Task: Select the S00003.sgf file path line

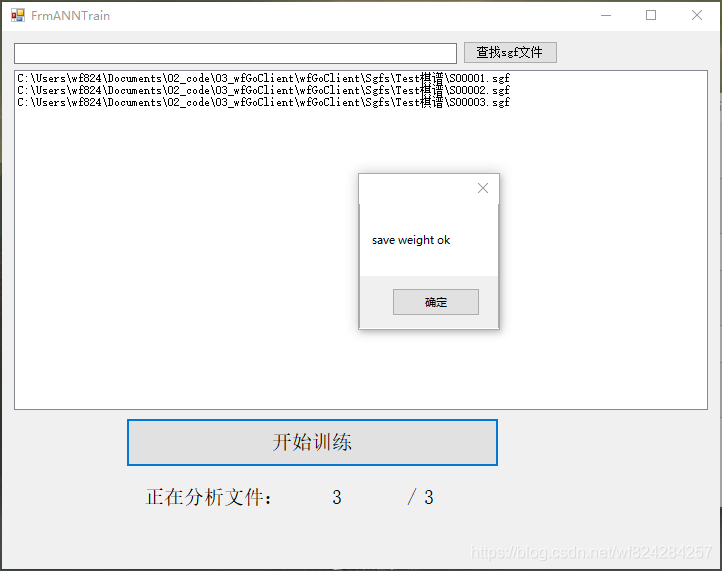Action: point(263,102)
